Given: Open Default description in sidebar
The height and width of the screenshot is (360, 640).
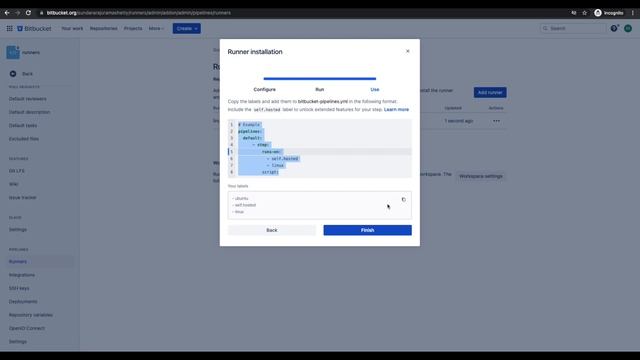Looking at the screenshot, I should [29, 112].
